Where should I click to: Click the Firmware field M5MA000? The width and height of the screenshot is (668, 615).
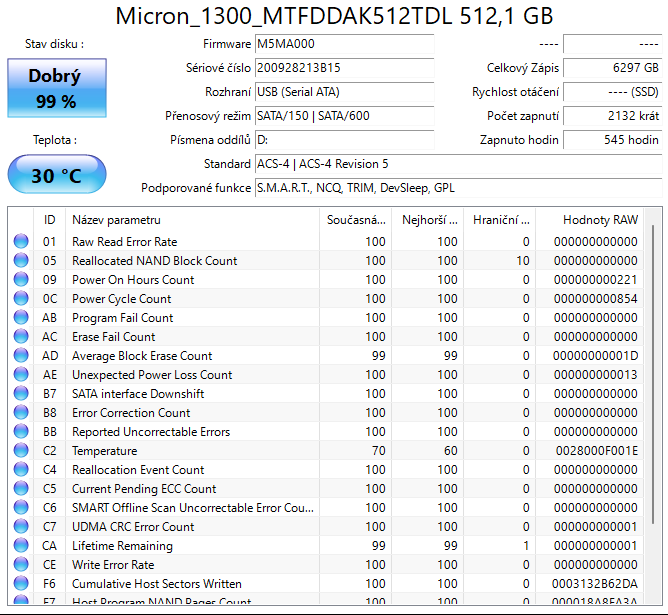coord(344,44)
